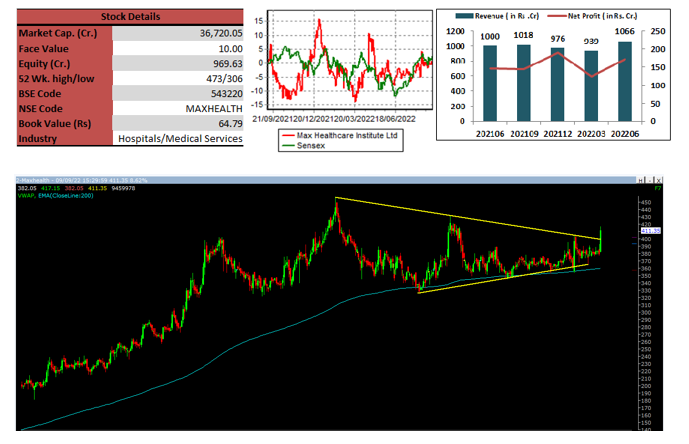The image size is (689, 444).
Task: Select the 52 Wk. high/low label
Action: [x=56, y=79]
